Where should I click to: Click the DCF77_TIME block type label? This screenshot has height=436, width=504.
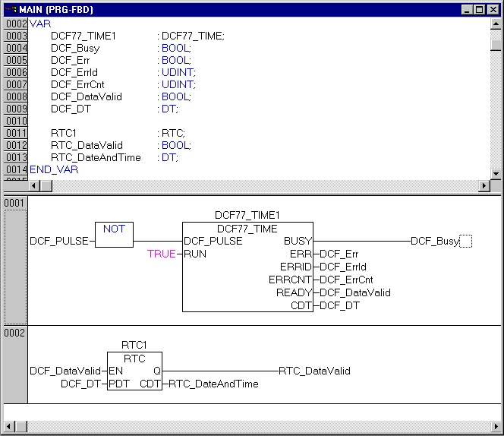click(247, 229)
